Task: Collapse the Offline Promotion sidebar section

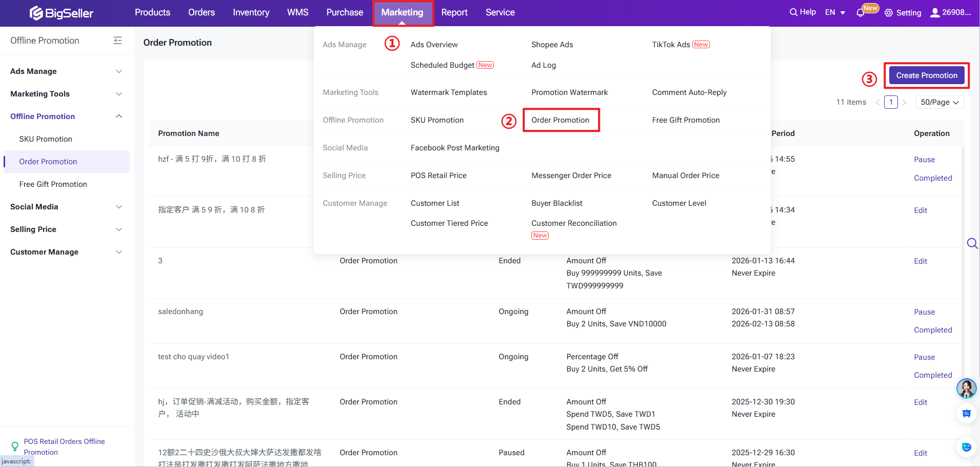Action: (x=119, y=116)
